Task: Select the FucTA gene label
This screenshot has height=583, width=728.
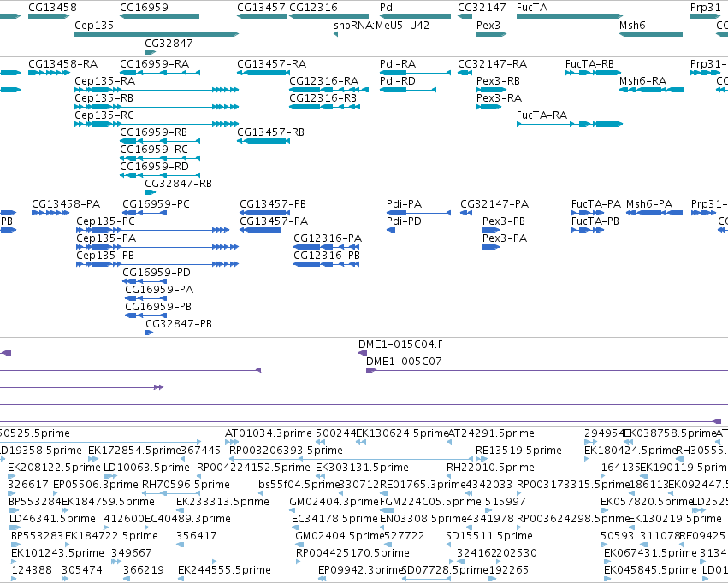Action: tap(532, 8)
